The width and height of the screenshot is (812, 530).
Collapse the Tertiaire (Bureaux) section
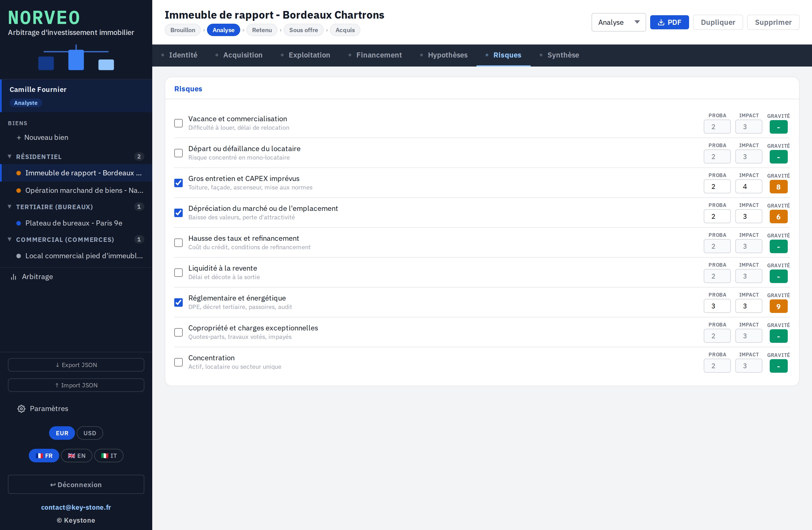coord(10,207)
